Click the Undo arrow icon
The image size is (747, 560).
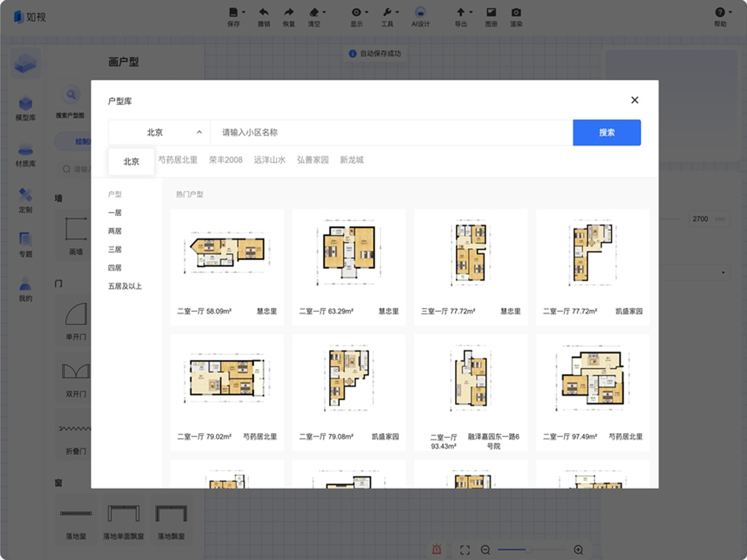point(264,13)
